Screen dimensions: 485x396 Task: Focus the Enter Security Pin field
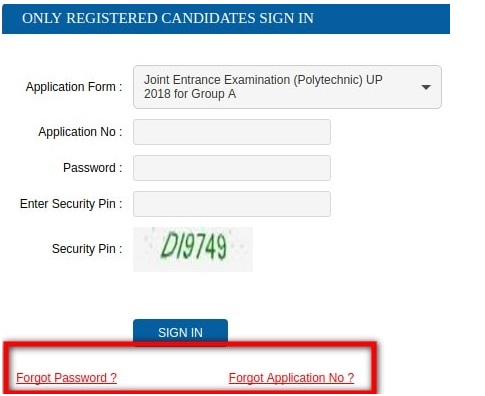coord(232,204)
